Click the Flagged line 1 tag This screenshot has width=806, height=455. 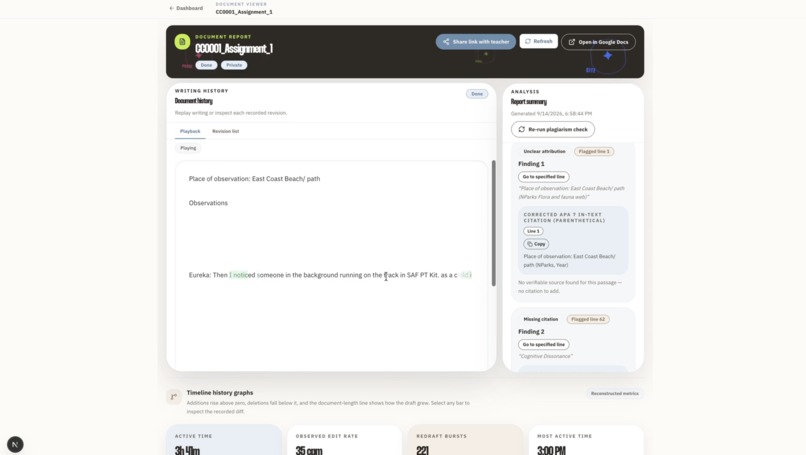pyautogui.click(x=594, y=152)
